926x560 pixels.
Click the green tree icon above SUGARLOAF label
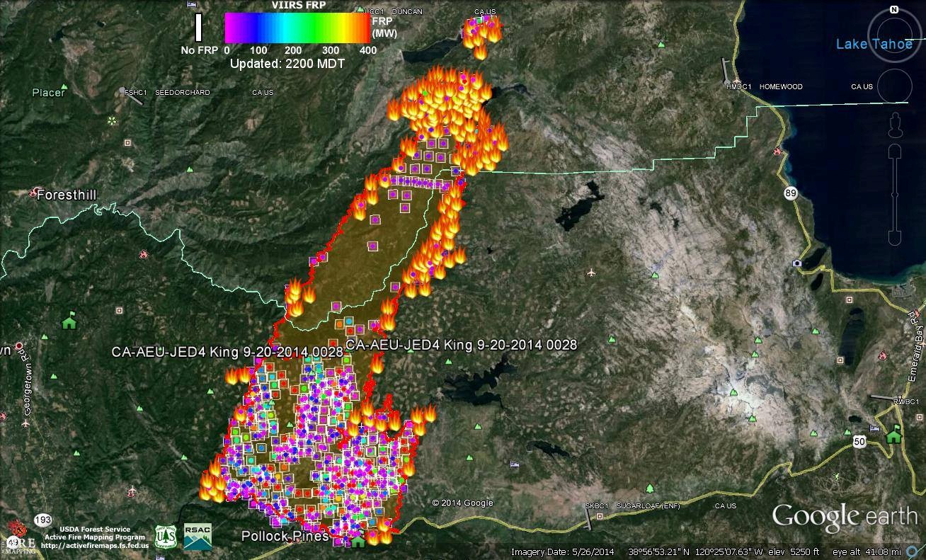point(649,488)
